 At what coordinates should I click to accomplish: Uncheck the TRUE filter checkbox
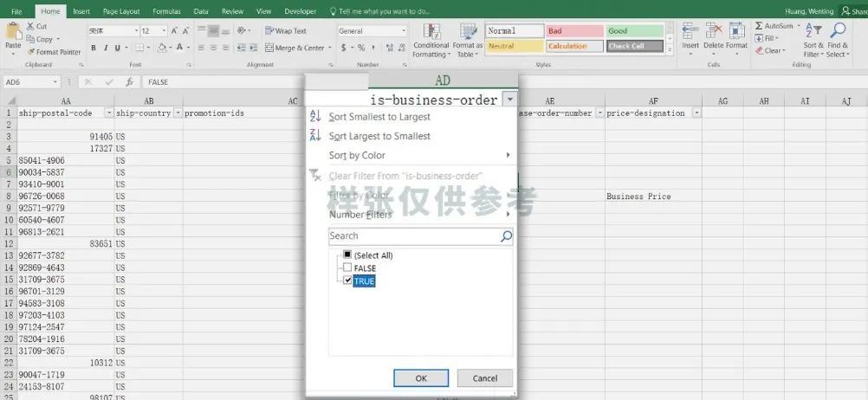[x=347, y=281]
